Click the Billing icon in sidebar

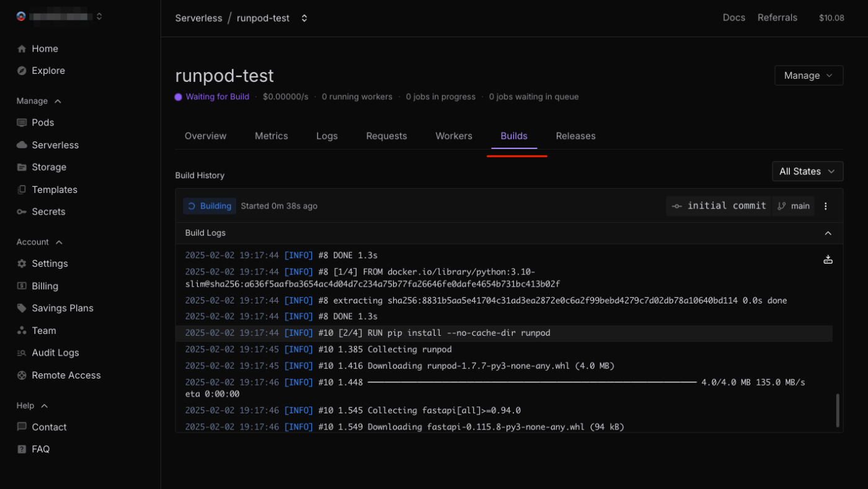[x=22, y=286]
